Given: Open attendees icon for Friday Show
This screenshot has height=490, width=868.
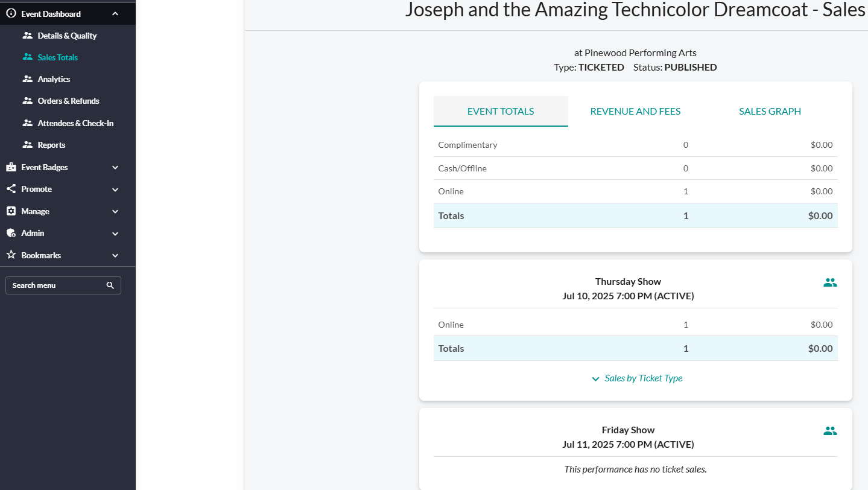Looking at the screenshot, I should [830, 431].
